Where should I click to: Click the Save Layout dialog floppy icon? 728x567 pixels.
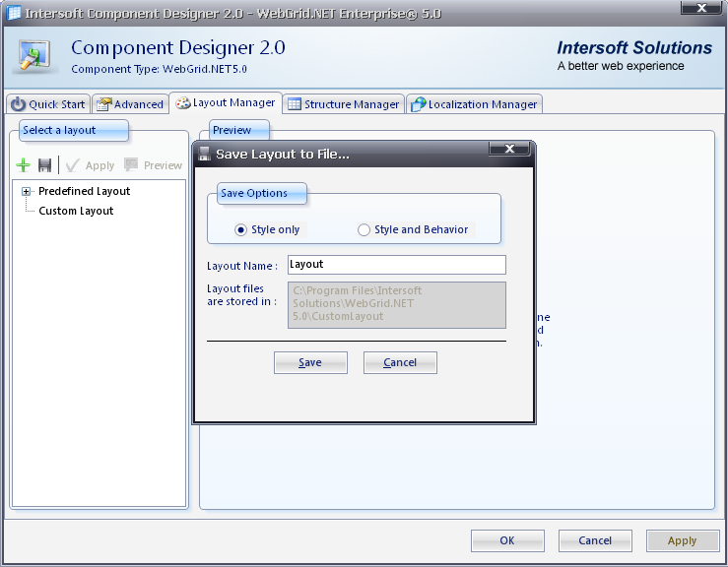pyautogui.click(x=204, y=154)
